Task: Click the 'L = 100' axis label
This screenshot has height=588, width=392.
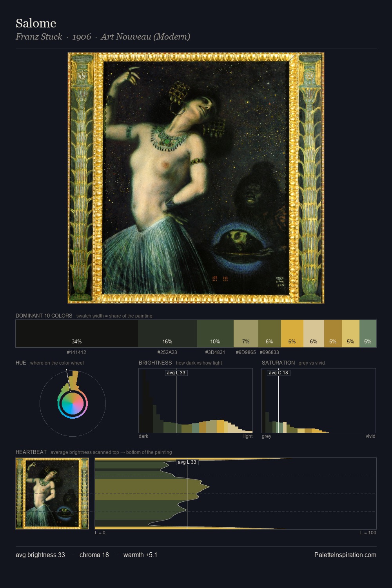Action: [x=368, y=533]
